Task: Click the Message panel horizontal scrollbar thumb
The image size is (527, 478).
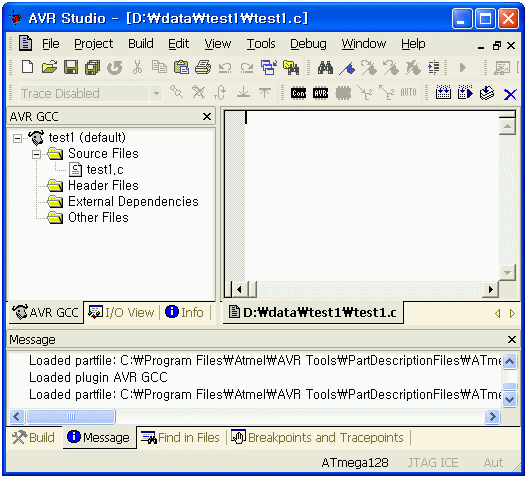Action: (x=71, y=416)
